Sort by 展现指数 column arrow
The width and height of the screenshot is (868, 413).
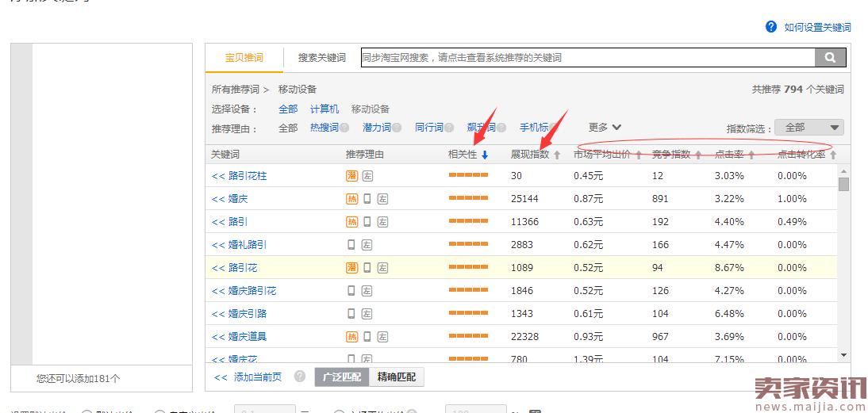[x=557, y=155]
